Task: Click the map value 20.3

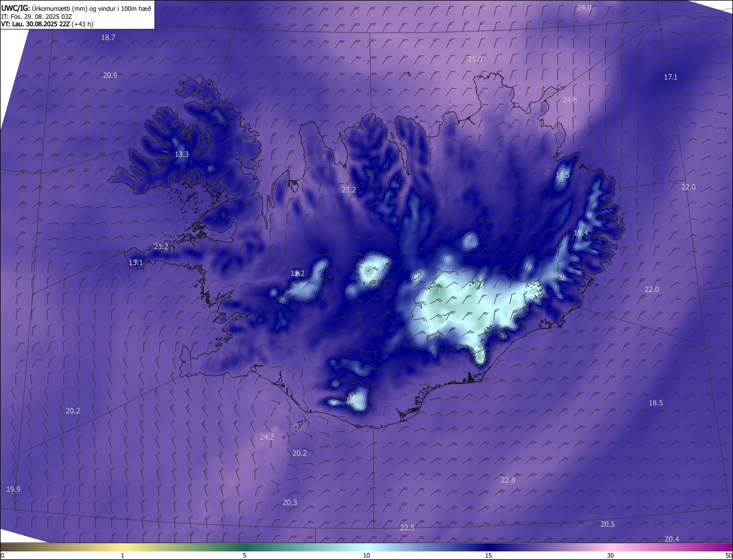Action: (x=290, y=502)
